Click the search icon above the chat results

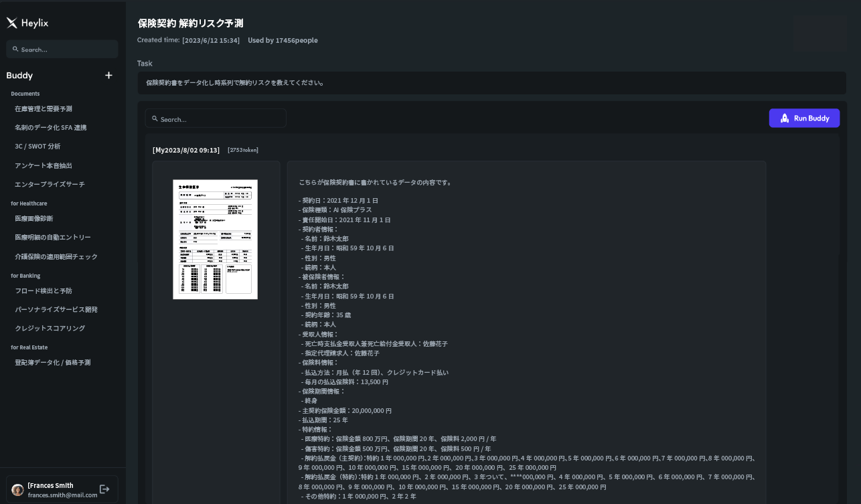click(155, 118)
